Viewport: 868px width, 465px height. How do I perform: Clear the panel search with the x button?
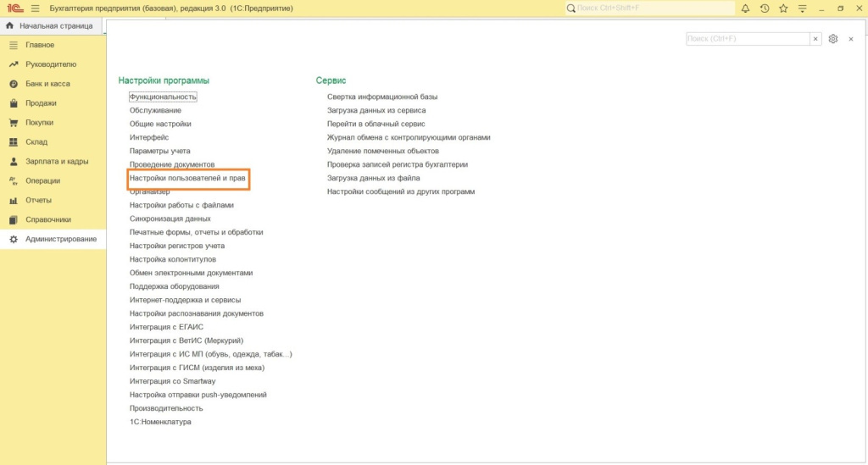point(815,39)
